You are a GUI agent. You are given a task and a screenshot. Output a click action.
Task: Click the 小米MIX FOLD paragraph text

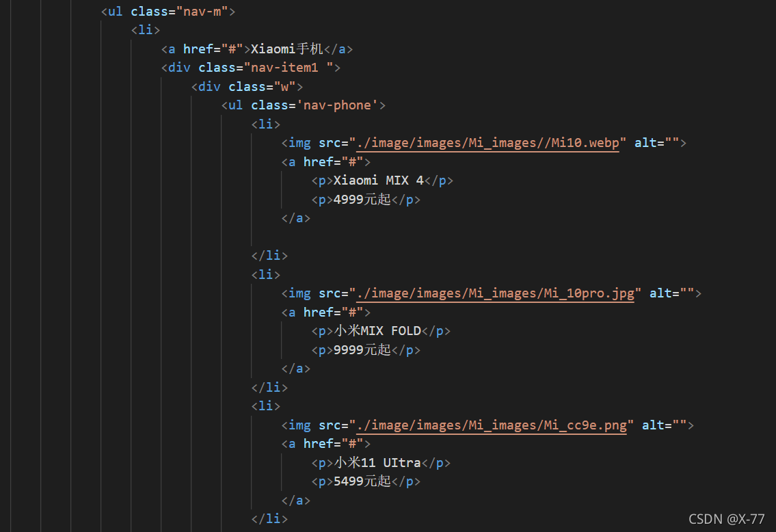[x=377, y=331]
